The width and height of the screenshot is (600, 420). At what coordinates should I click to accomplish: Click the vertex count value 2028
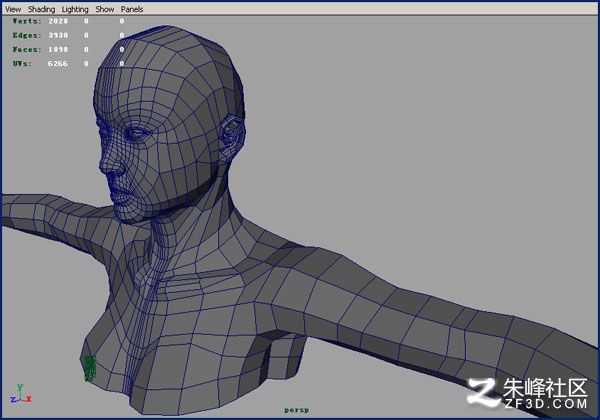(x=58, y=21)
